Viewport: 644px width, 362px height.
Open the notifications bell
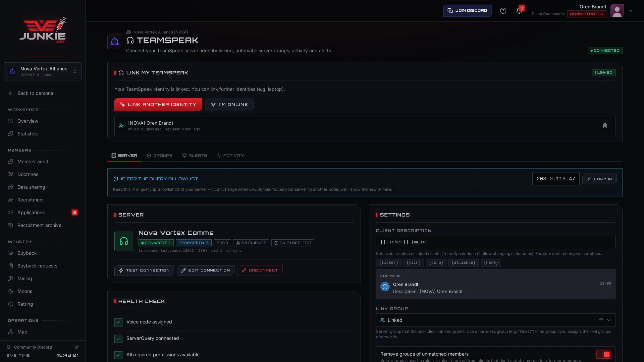pos(519,11)
